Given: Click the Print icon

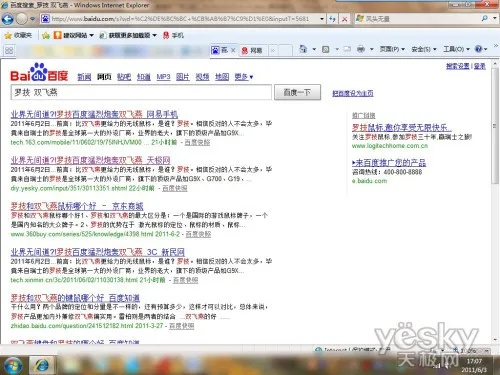Looking at the screenshot, I should tap(361, 49).
